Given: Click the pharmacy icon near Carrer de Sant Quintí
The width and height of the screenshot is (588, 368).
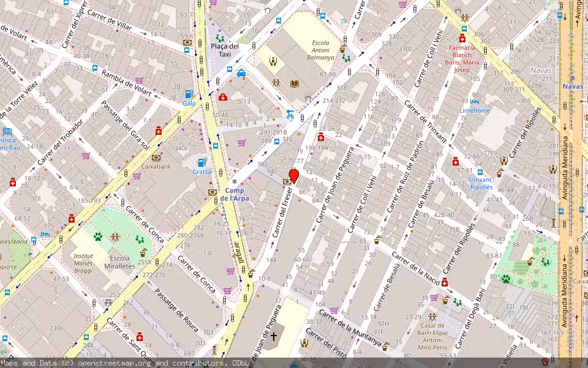Looking at the screenshot, I should pyautogui.click(x=140, y=336).
